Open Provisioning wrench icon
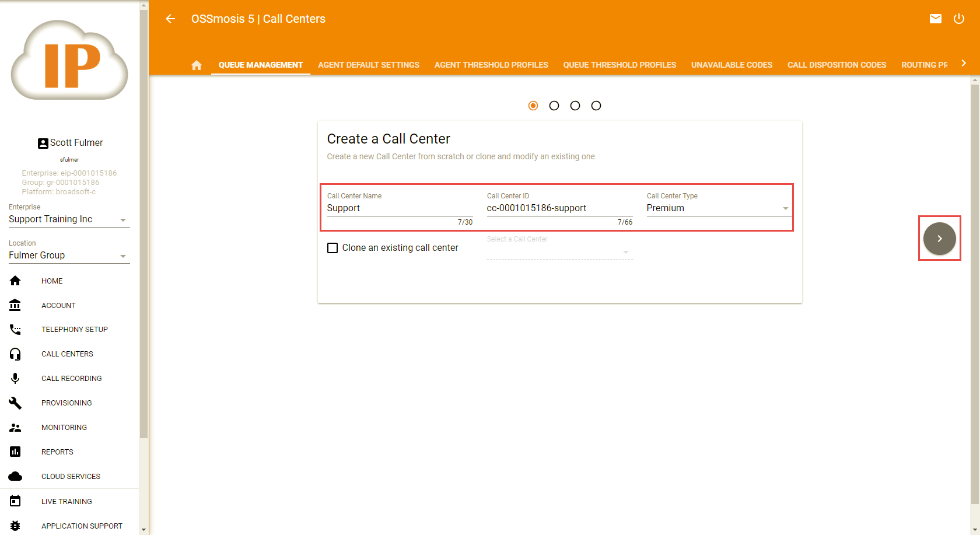The width and height of the screenshot is (980, 535). tap(15, 403)
